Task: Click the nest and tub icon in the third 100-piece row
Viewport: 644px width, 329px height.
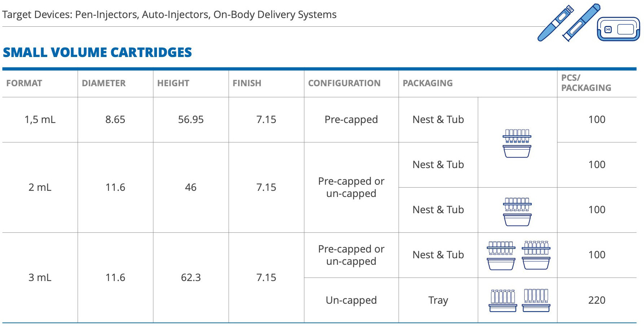Action: 517,211
